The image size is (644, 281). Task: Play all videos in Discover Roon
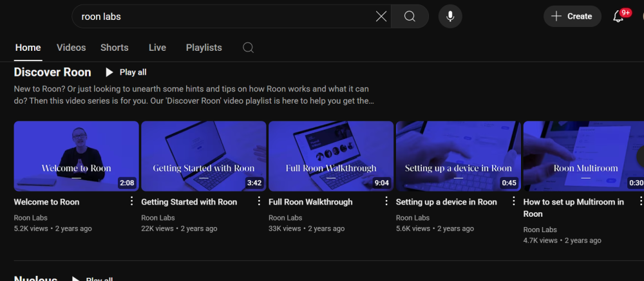(126, 72)
